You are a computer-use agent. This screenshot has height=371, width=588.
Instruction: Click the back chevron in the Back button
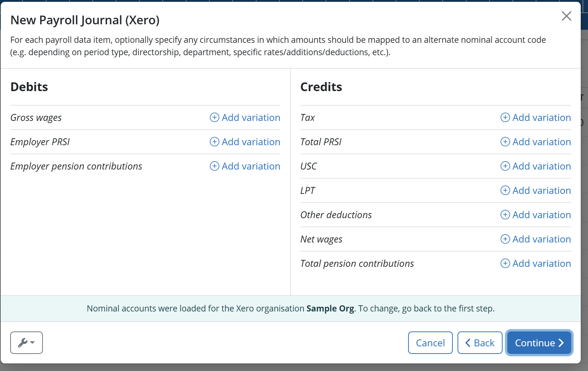468,342
